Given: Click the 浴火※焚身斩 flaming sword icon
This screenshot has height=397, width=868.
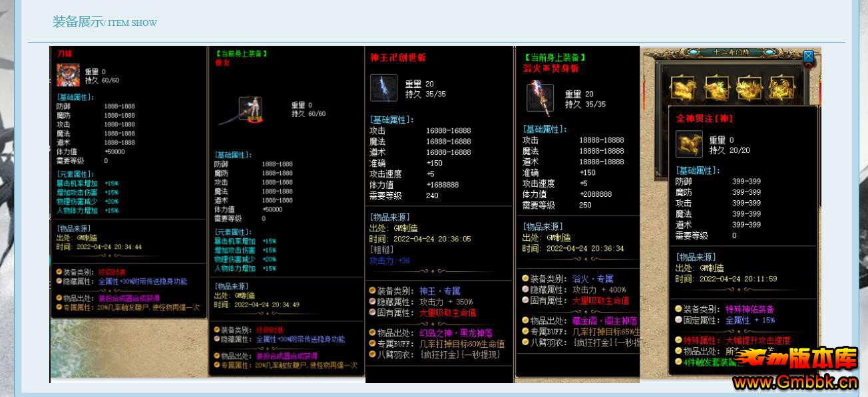Looking at the screenshot, I should click(540, 98).
